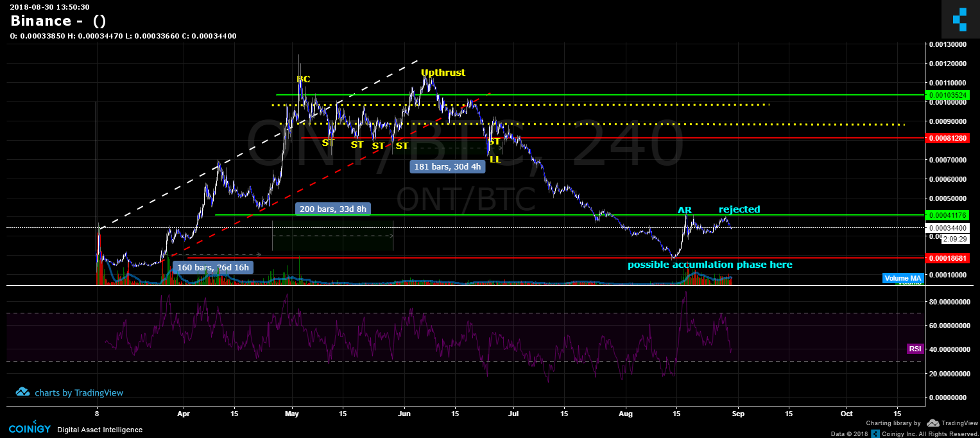Select the cyan 'AR' annotation
Image resolution: width=980 pixels, height=438 pixels.
pyautogui.click(x=685, y=210)
